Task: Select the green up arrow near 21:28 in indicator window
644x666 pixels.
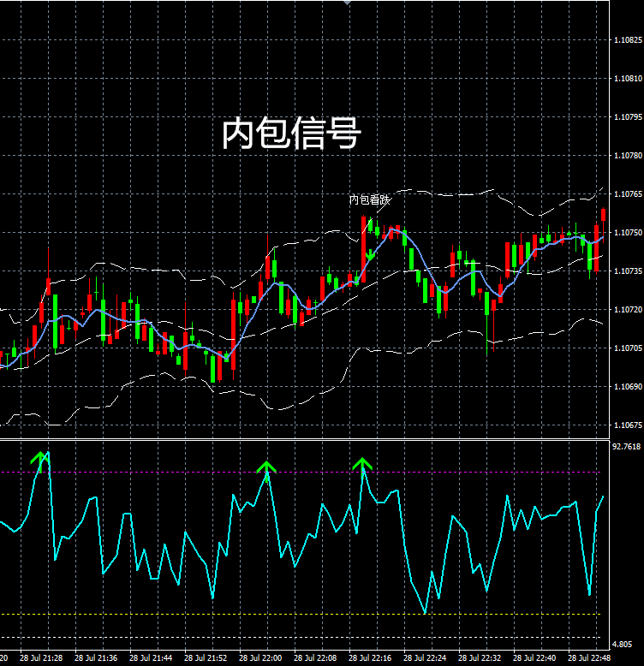Action: pyautogui.click(x=40, y=461)
